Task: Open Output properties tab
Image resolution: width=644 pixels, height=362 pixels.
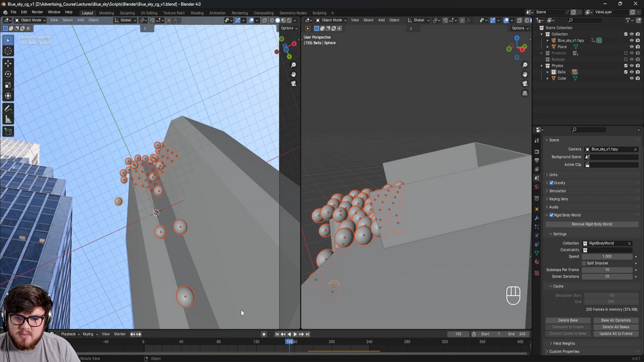Action: pyautogui.click(x=537, y=160)
